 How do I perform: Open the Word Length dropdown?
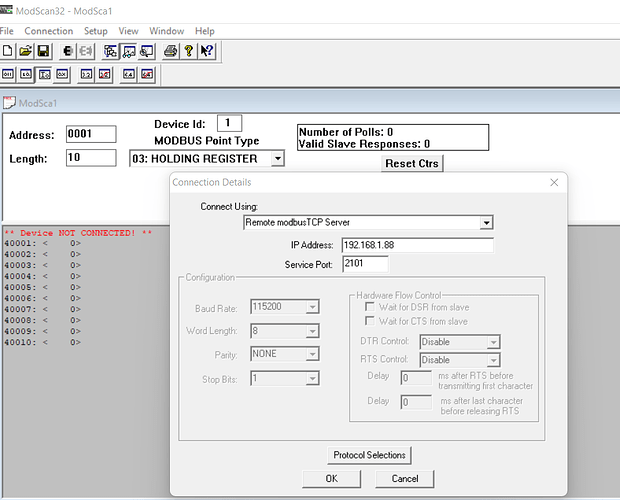click(x=312, y=331)
